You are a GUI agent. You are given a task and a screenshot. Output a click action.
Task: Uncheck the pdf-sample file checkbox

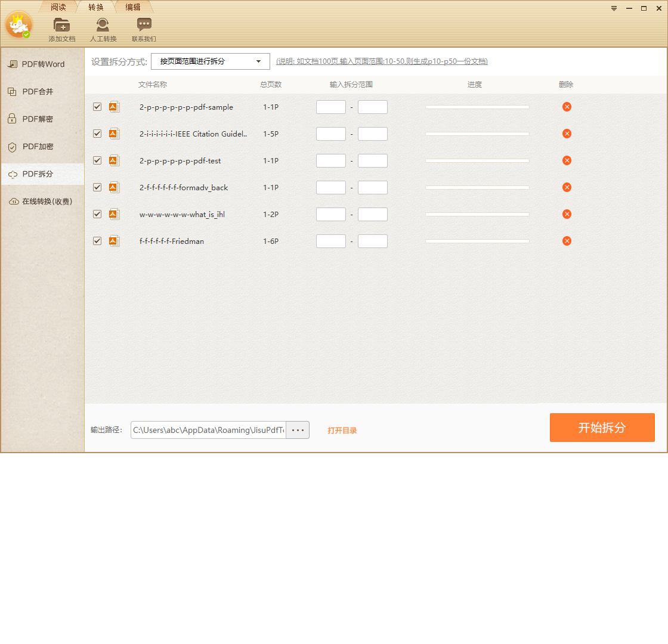tap(97, 107)
